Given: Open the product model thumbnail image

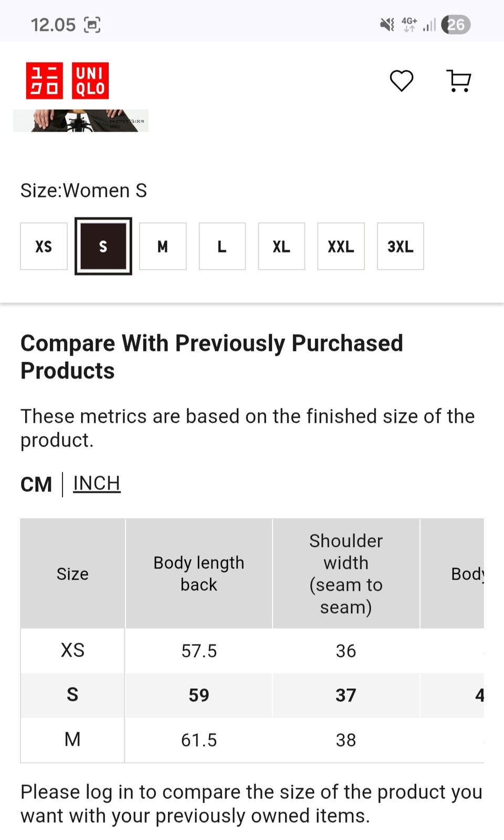Looking at the screenshot, I should point(81,120).
